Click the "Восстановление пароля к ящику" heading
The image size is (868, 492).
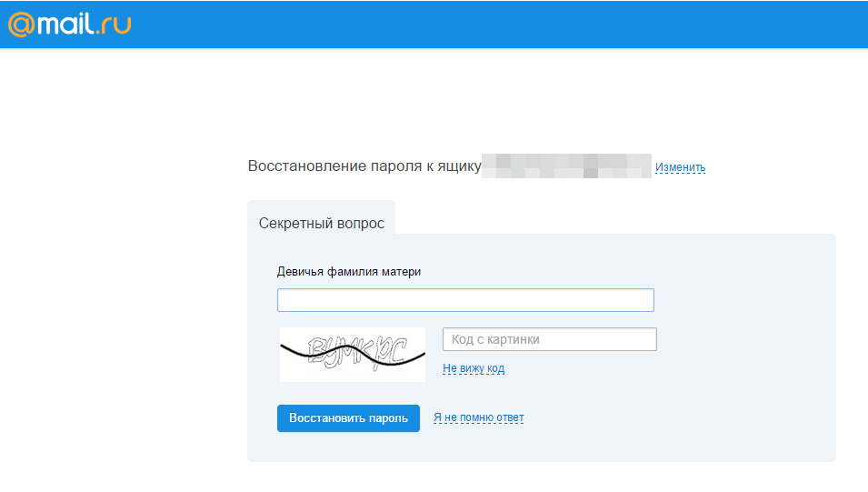pyautogui.click(x=364, y=166)
